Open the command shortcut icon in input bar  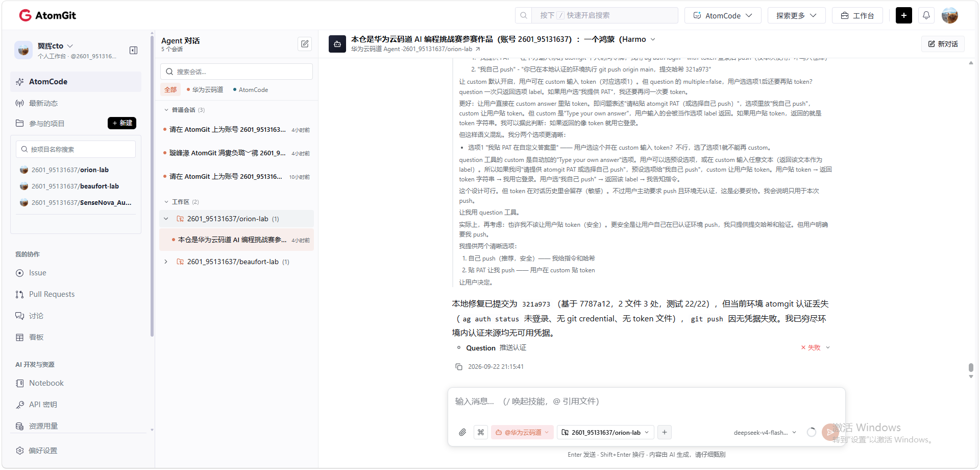coord(481,432)
